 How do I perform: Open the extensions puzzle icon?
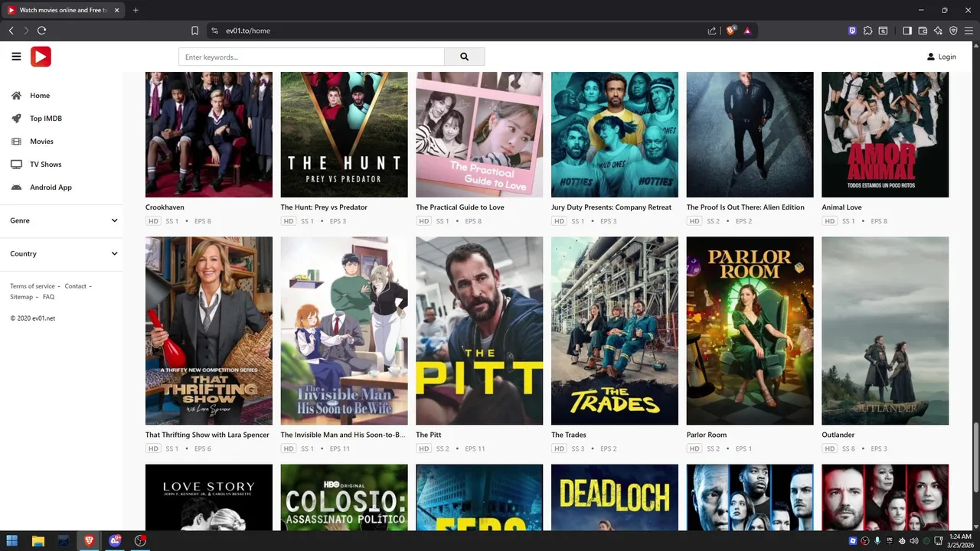[867, 31]
